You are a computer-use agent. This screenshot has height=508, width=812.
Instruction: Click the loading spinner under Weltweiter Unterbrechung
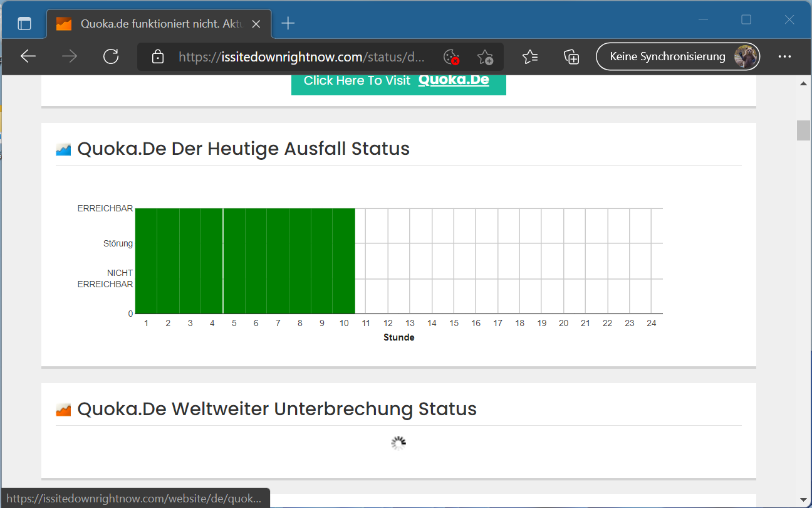[398, 444]
